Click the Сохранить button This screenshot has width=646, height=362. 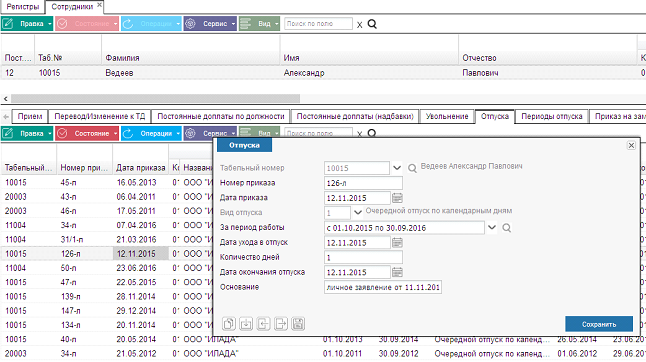(x=599, y=324)
